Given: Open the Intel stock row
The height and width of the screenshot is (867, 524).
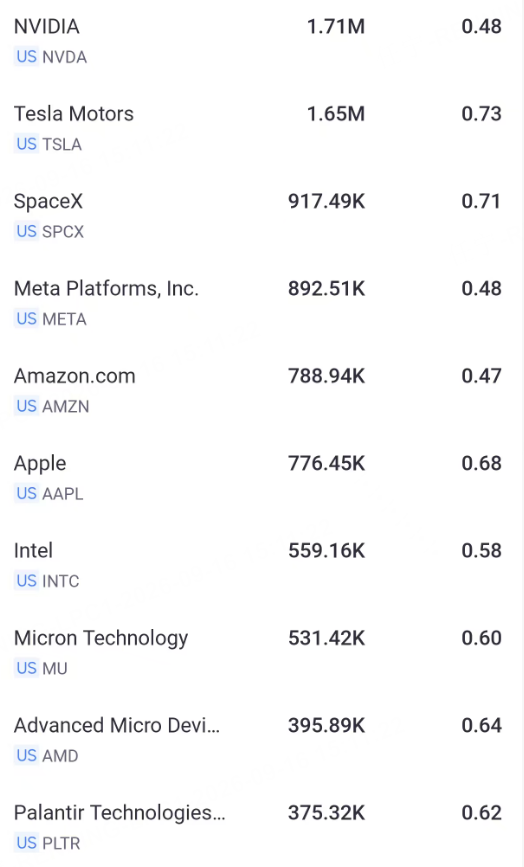Looking at the screenshot, I should click(262, 566).
